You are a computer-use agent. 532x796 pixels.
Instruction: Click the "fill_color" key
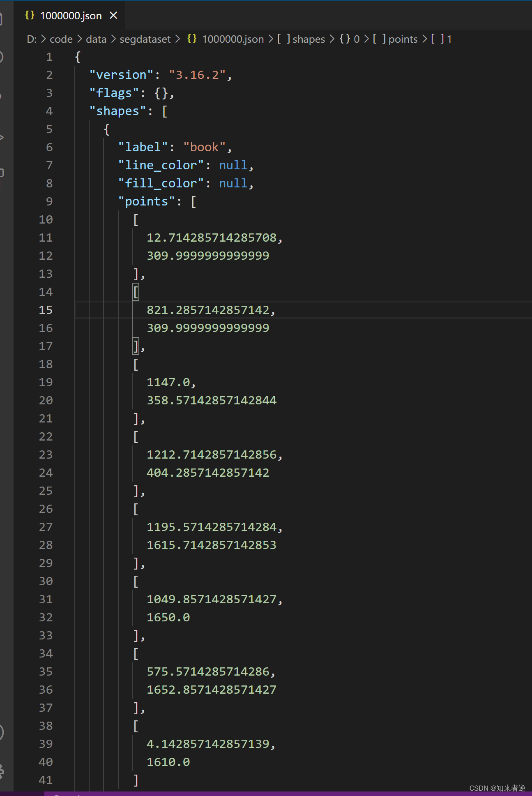161,183
